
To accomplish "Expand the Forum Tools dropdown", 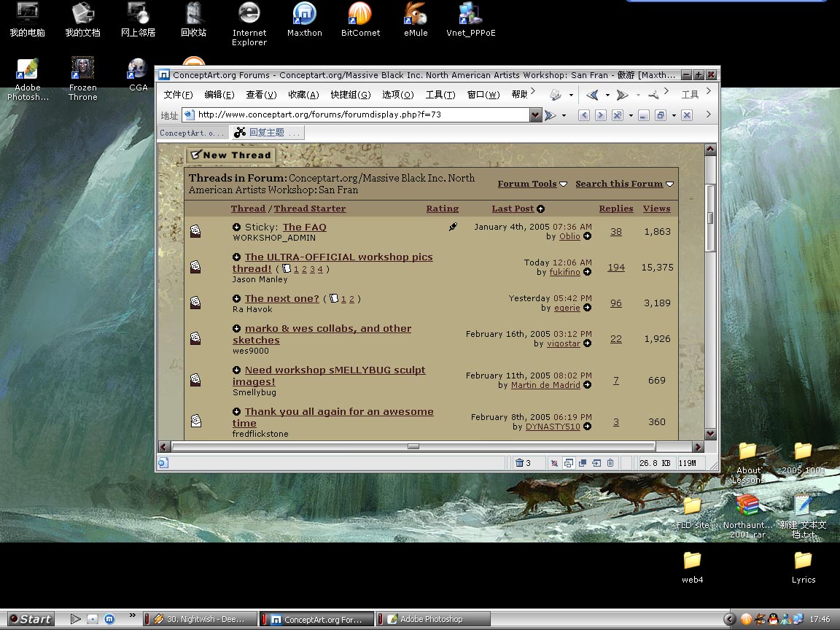I will 532,184.
